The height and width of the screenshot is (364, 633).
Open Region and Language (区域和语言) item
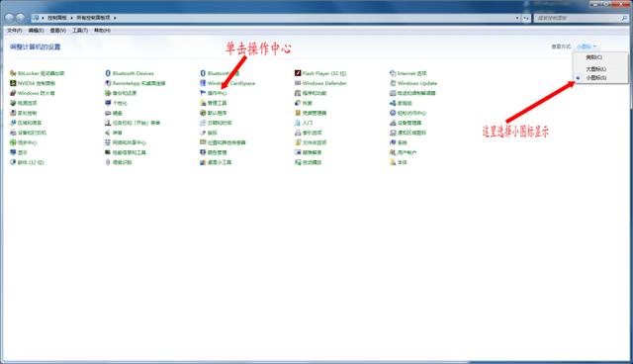pos(26,123)
